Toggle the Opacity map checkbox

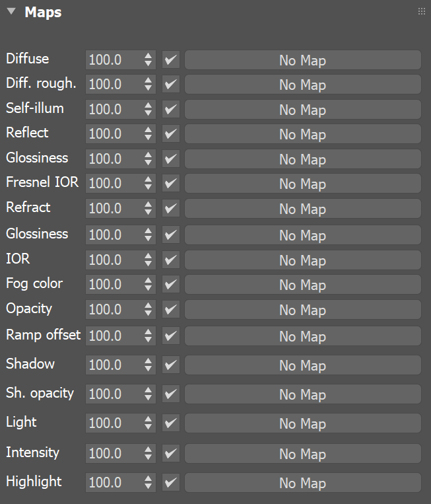click(x=170, y=310)
